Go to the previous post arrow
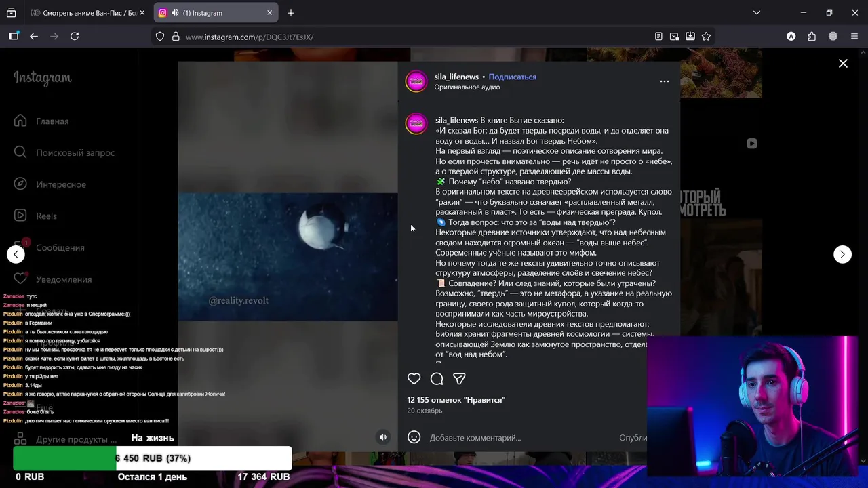The image size is (868, 488). pyautogui.click(x=16, y=254)
